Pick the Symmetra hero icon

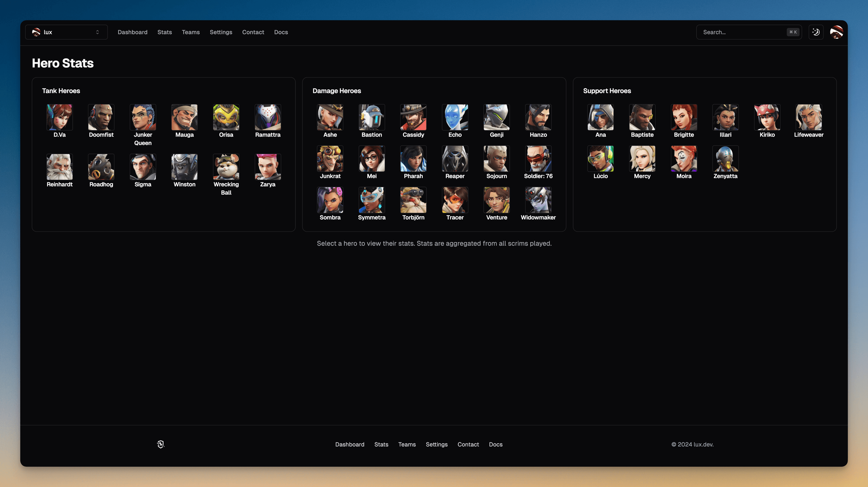pyautogui.click(x=372, y=200)
